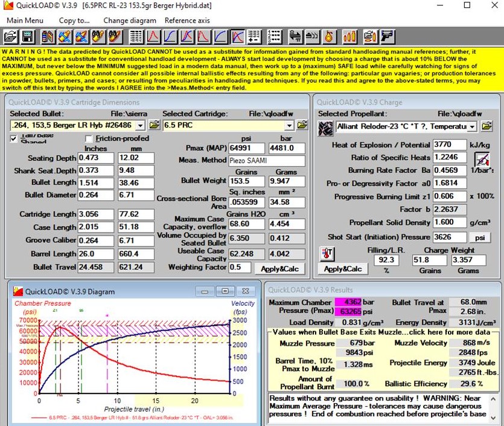Screen dimensions: 504x426
Task: Click the propellant grain picture icon
Action: (325, 128)
